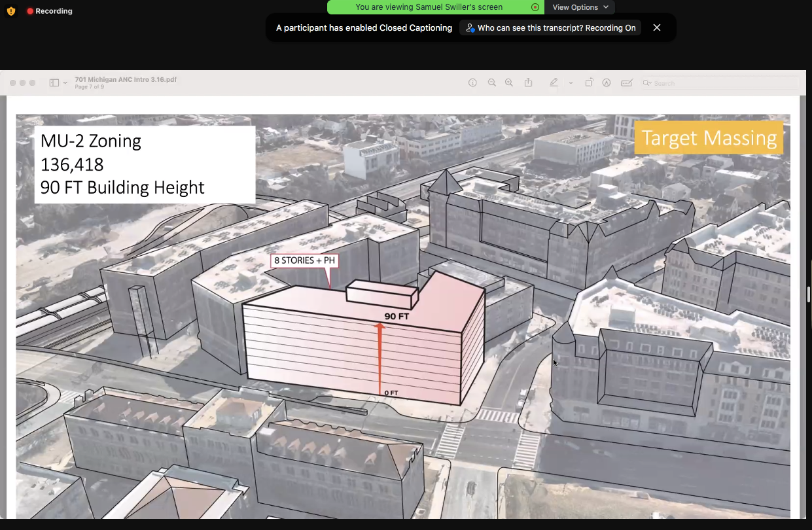The width and height of the screenshot is (812, 530).
Task: Click the red Recording indicator
Action: [49, 11]
